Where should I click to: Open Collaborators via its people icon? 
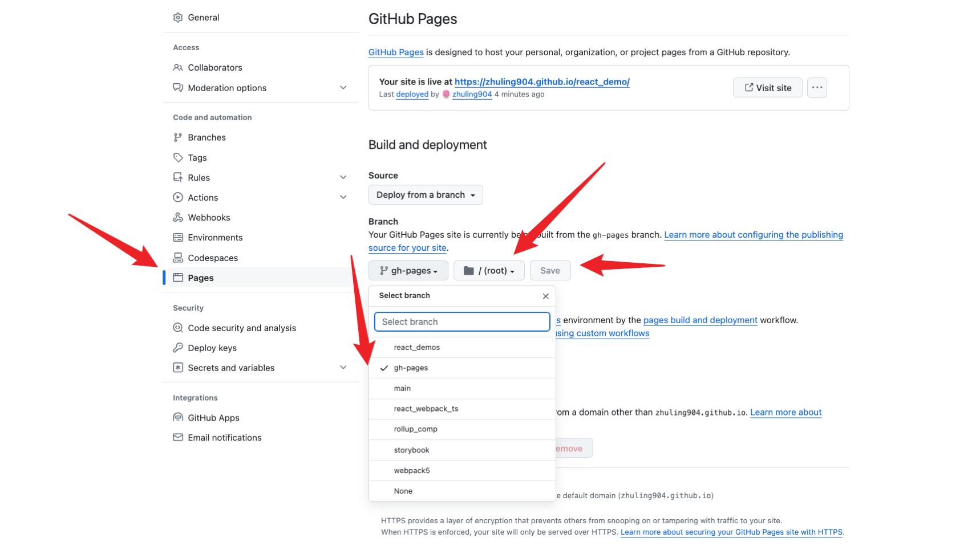click(x=178, y=67)
